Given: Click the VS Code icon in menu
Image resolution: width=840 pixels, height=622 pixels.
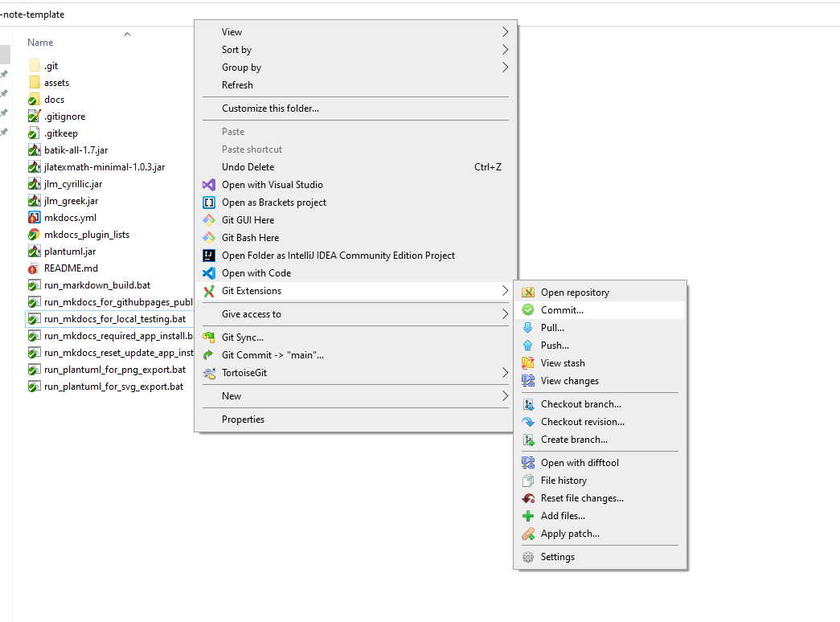Looking at the screenshot, I should [209, 272].
